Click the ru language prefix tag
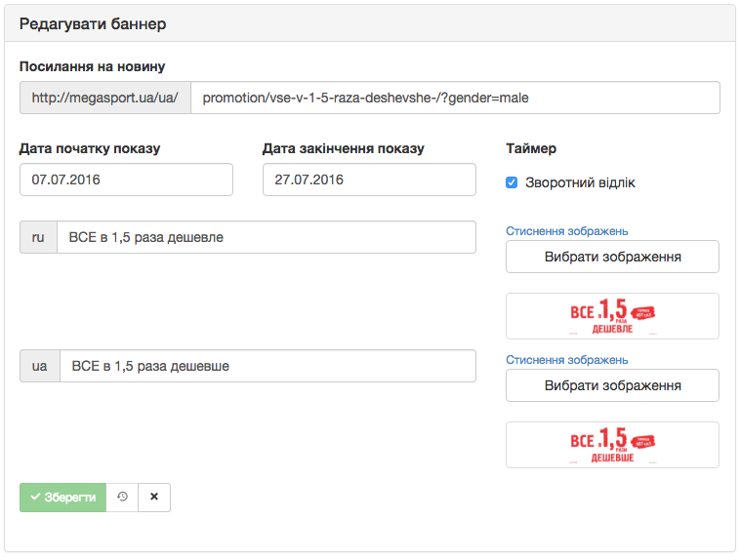This screenshot has width=741, height=560. (38, 237)
